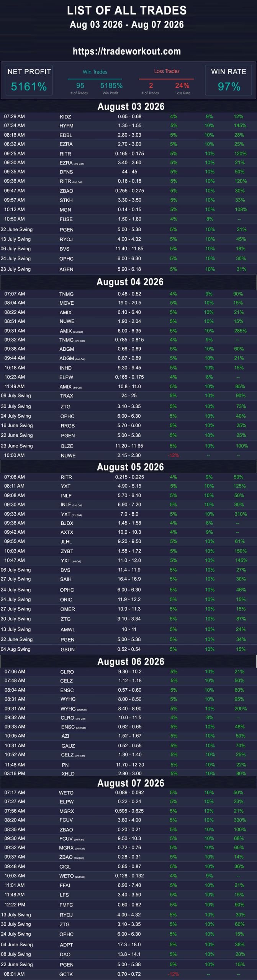Viewport: 257px width, 980px height.
Task: Click the GCTK ticker at 08:01 AM
Action: [66, 974]
